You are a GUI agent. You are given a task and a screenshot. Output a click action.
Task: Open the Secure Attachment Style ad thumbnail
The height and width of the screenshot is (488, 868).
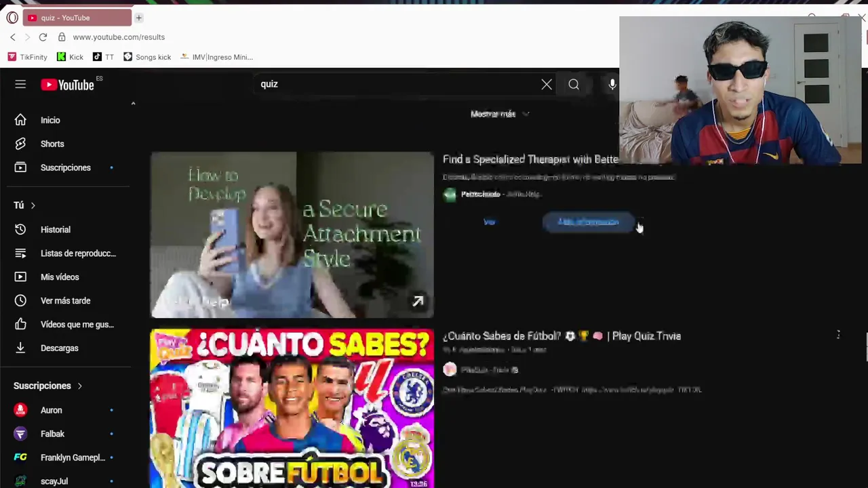pos(292,235)
